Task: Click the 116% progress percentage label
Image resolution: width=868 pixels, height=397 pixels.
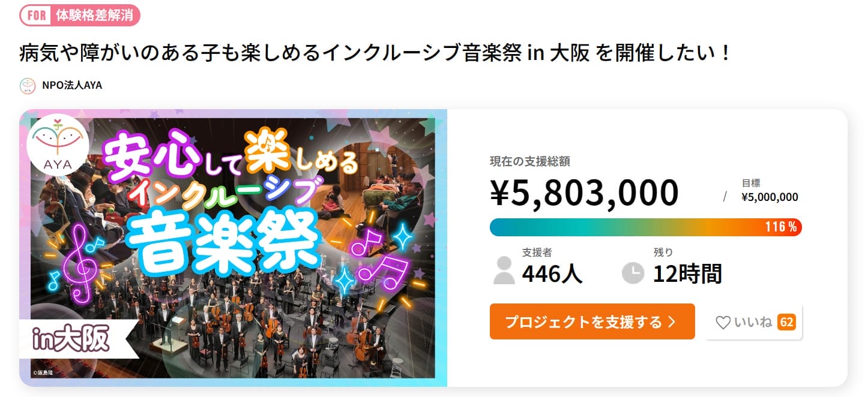Action: pos(780,227)
